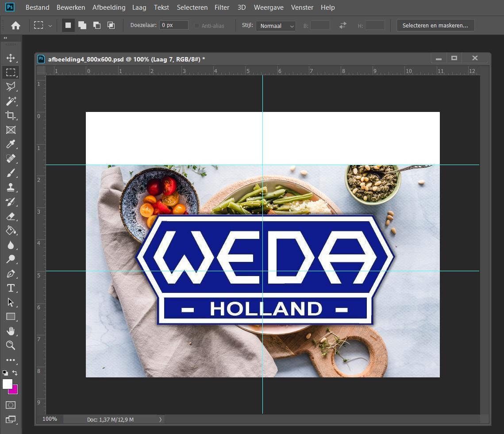Select the Crop tool
Screen dimensions: 504x434
click(x=11, y=115)
